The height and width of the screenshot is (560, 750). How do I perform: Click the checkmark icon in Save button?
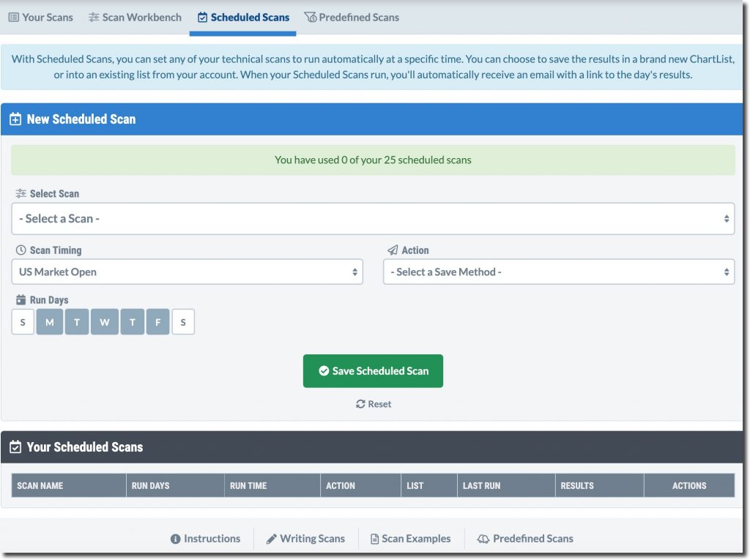(324, 370)
